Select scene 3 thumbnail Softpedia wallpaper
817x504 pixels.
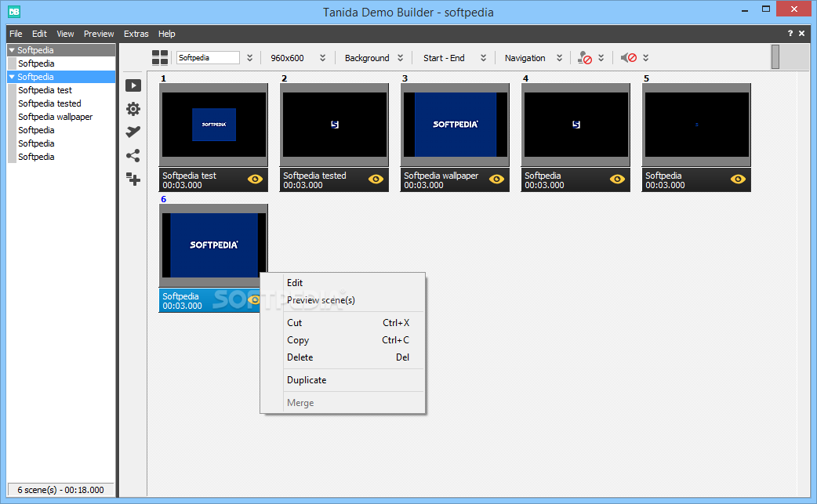456,125
